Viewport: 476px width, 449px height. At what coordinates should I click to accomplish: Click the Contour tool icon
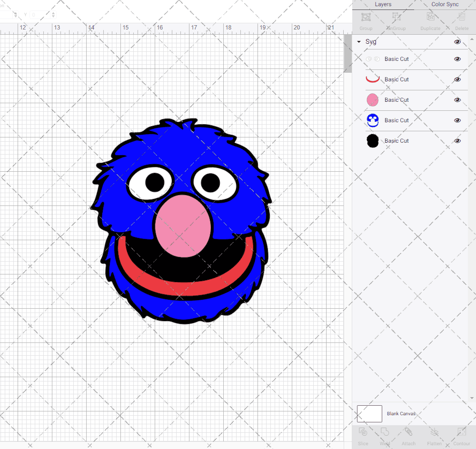[x=462, y=432]
